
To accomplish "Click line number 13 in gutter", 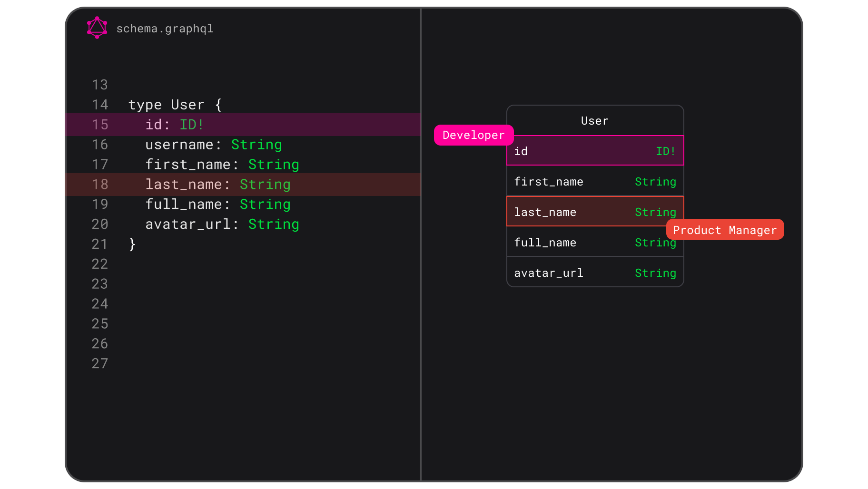I will pos(100,85).
